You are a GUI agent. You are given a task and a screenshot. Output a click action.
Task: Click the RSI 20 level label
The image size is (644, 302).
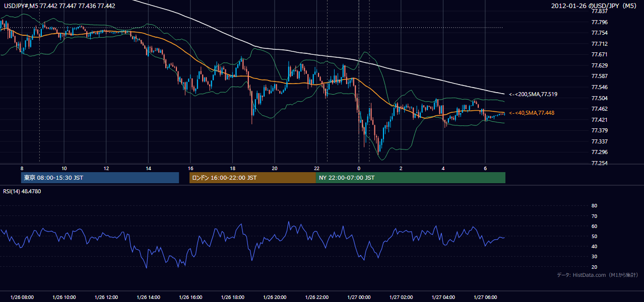pyautogui.click(x=594, y=267)
